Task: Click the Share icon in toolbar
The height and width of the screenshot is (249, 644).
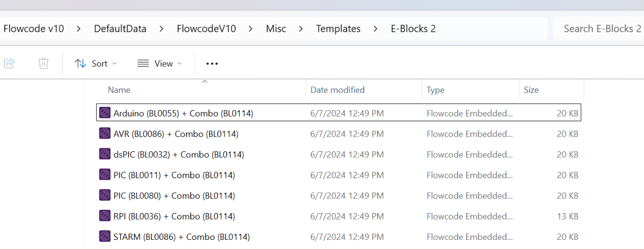Action: tap(9, 63)
